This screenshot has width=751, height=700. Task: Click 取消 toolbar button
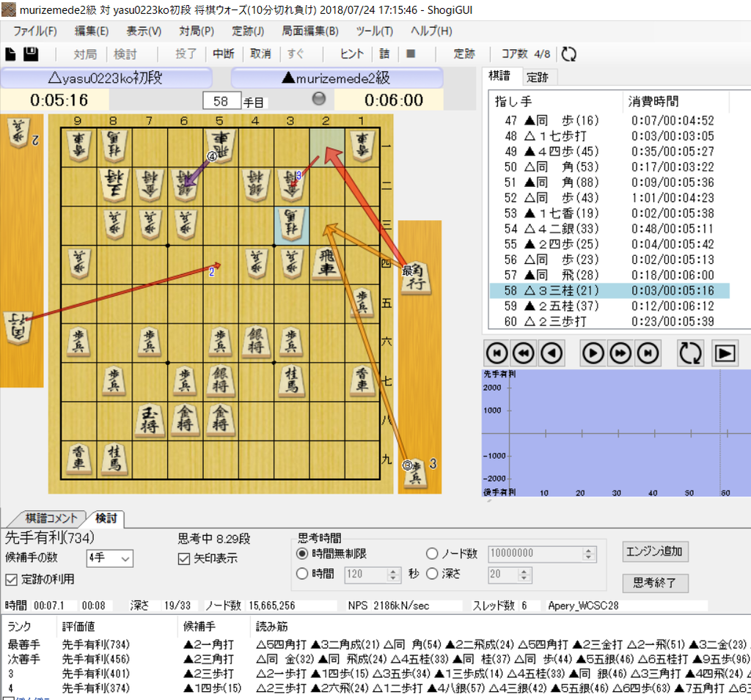click(260, 54)
